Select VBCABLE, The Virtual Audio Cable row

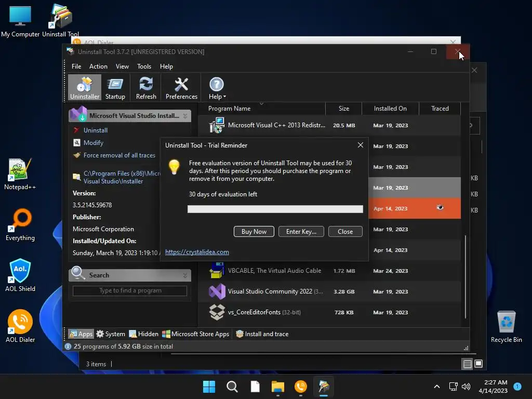329,271
